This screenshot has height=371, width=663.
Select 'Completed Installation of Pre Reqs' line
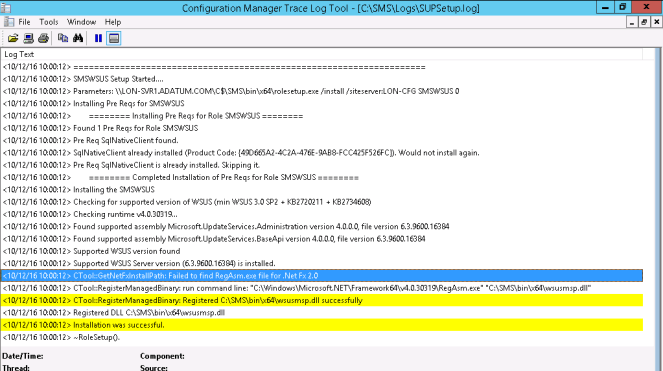pyautogui.click(x=322, y=177)
